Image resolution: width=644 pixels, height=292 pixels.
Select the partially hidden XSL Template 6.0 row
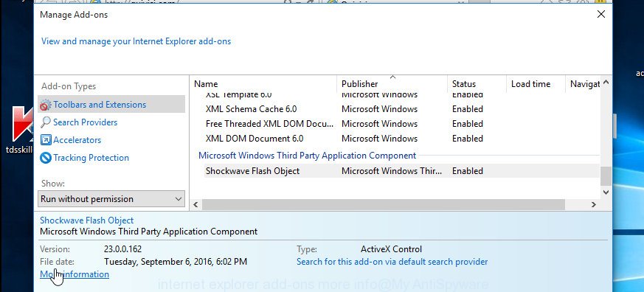[x=402, y=96]
